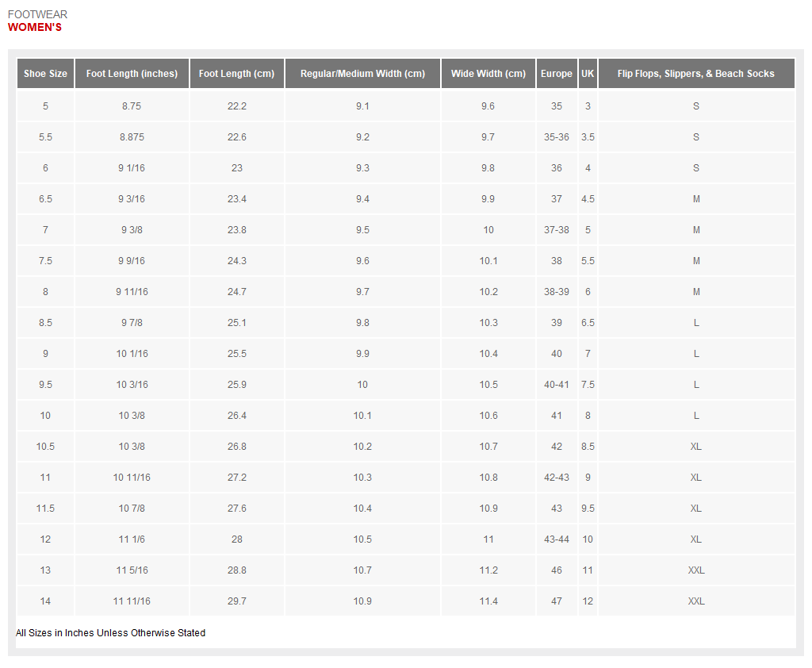Select the 29.7 cm foot length cell
This screenshot has height=668, width=812.
point(236,601)
